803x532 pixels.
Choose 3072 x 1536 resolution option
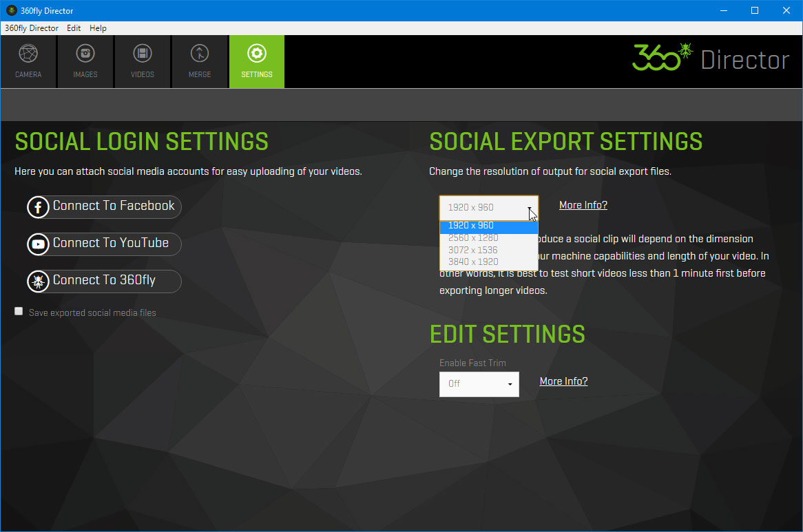tap(488, 250)
